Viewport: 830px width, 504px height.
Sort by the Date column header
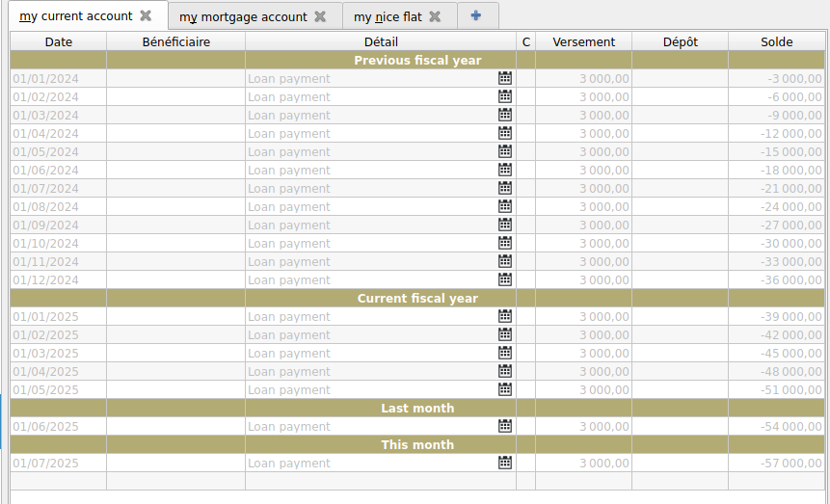[x=59, y=41]
